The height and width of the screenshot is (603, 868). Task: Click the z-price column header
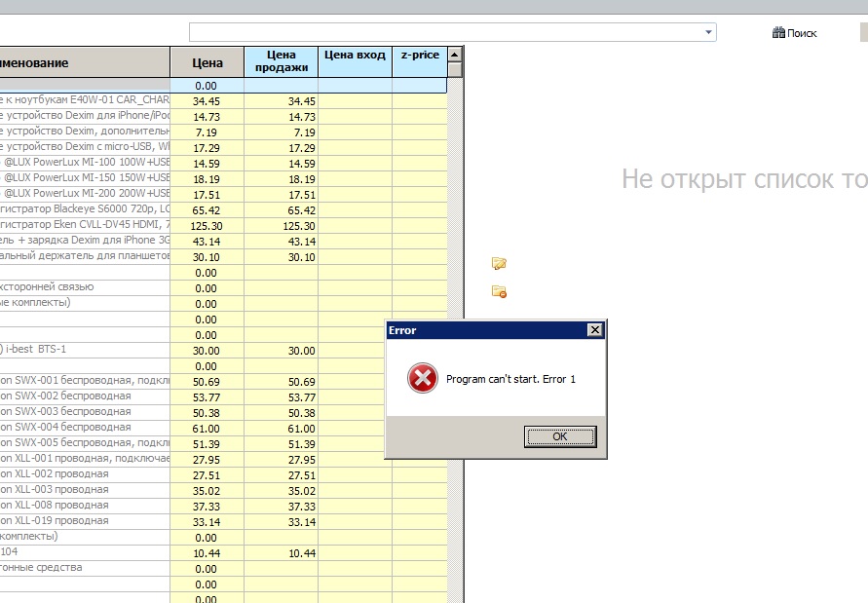tap(420, 61)
